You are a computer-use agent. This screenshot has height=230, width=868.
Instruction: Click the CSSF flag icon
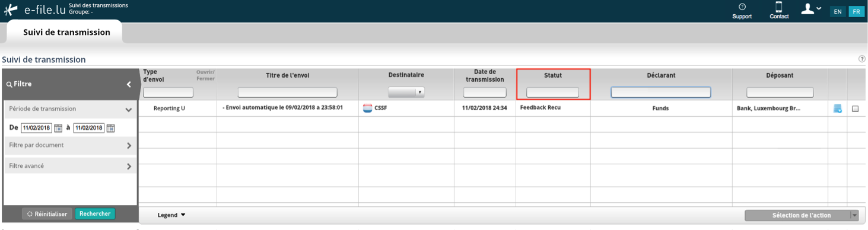pos(368,108)
